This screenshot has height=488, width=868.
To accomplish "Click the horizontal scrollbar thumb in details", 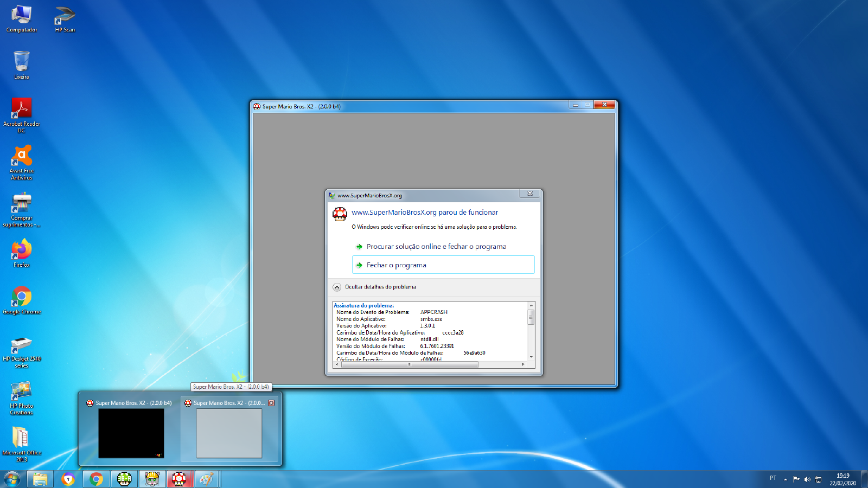I will (x=410, y=364).
